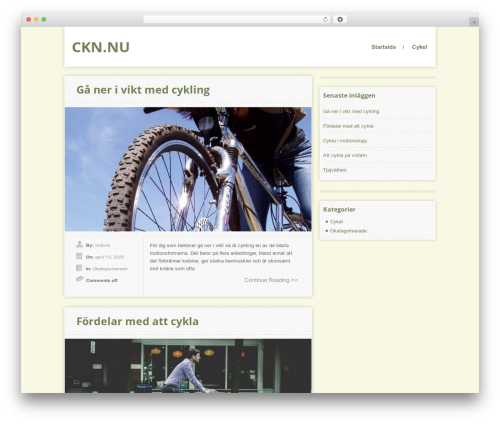The image size is (500, 423).
Task: Click the mountain bike featured image
Action: point(188,169)
